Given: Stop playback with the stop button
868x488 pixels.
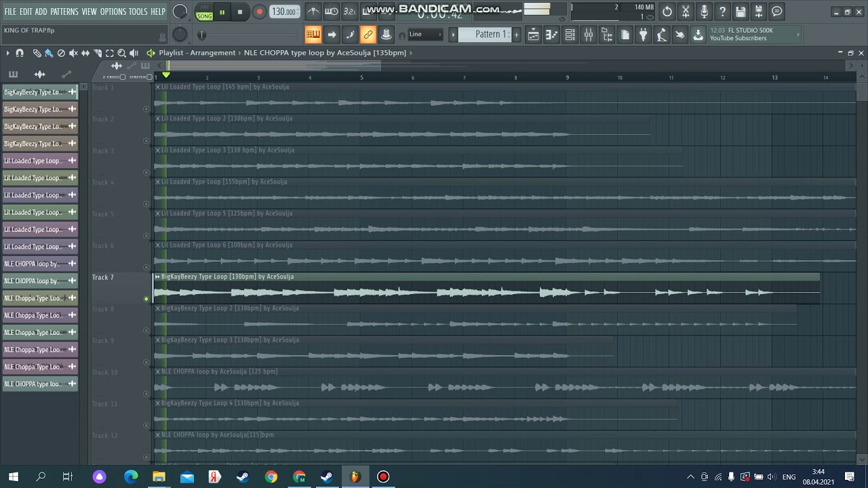Looking at the screenshot, I should pos(240,12).
